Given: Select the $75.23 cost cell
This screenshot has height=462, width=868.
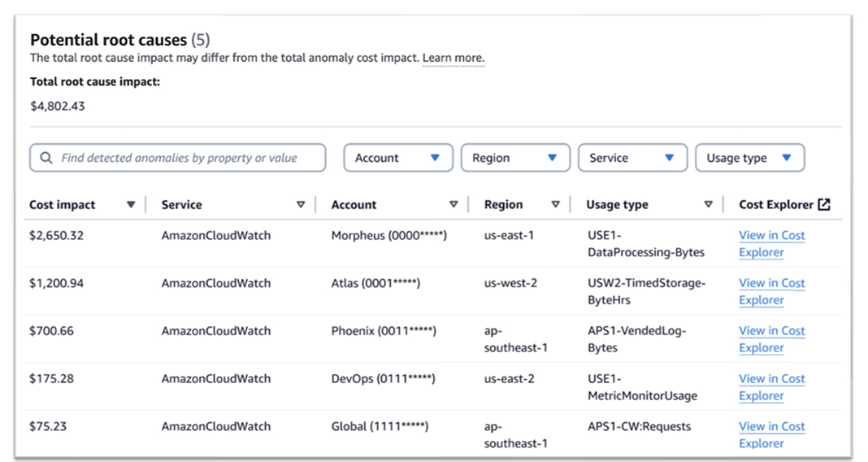Looking at the screenshot, I should 48,426.
